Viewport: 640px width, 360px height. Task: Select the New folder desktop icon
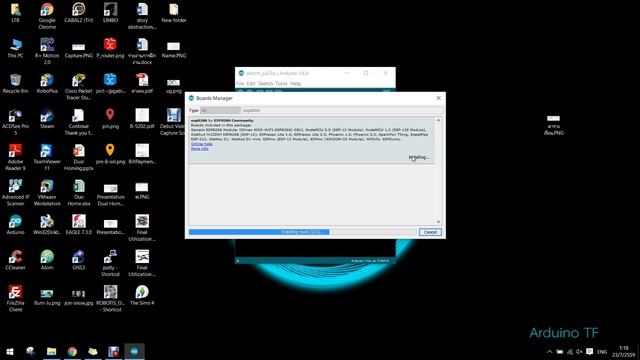click(x=173, y=13)
